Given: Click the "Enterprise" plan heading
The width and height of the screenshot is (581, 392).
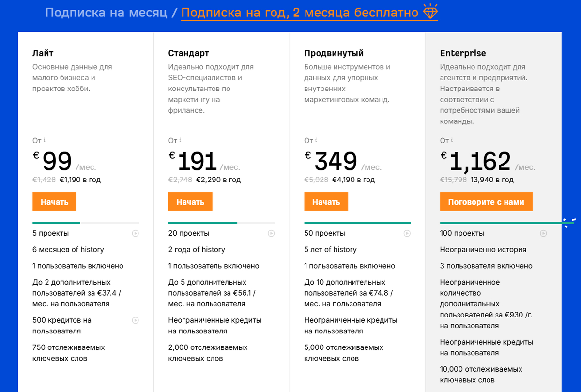Looking at the screenshot, I should click(463, 53).
